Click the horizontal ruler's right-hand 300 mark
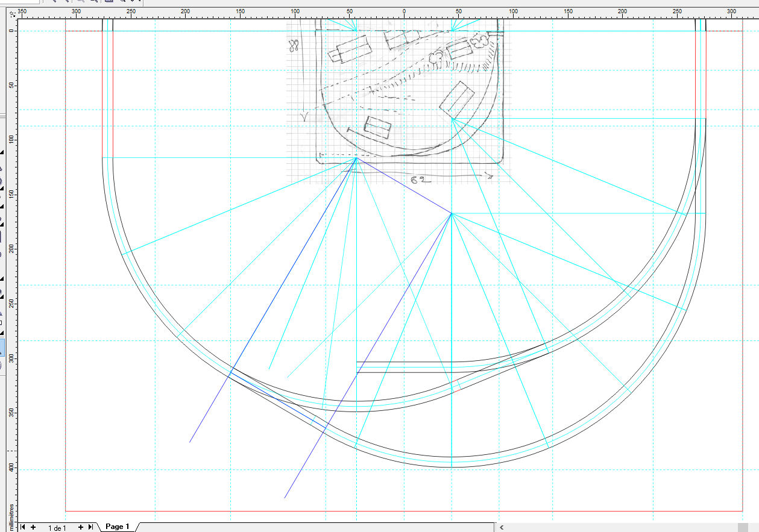 (x=731, y=11)
